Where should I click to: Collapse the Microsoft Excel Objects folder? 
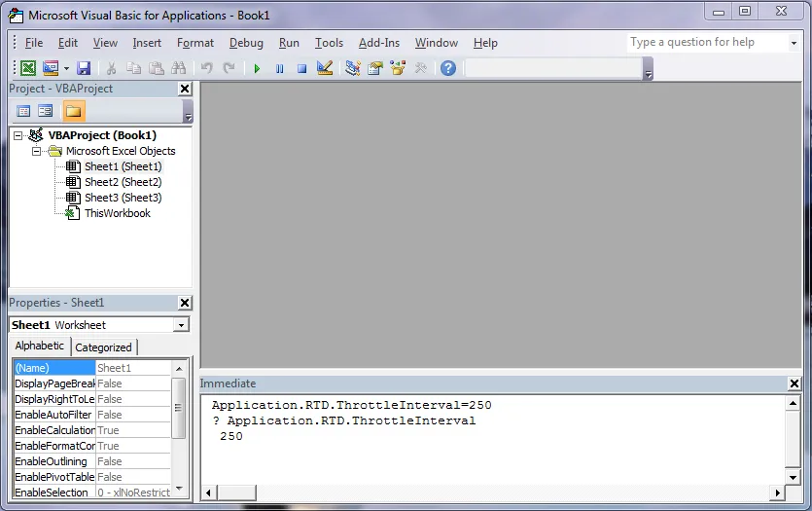click(x=36, y=151)
